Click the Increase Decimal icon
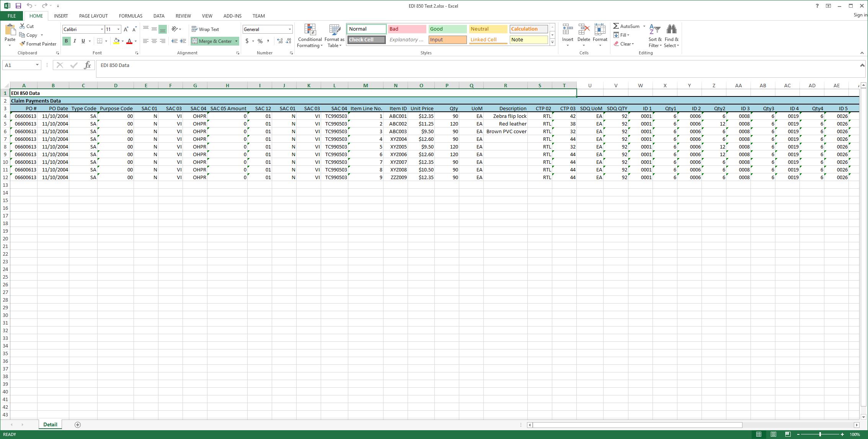This screenshot has width=868, height=439. [279, 41]
